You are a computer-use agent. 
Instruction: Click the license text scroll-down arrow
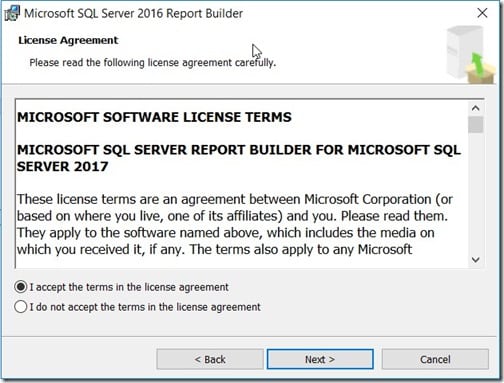coord(476,259)
